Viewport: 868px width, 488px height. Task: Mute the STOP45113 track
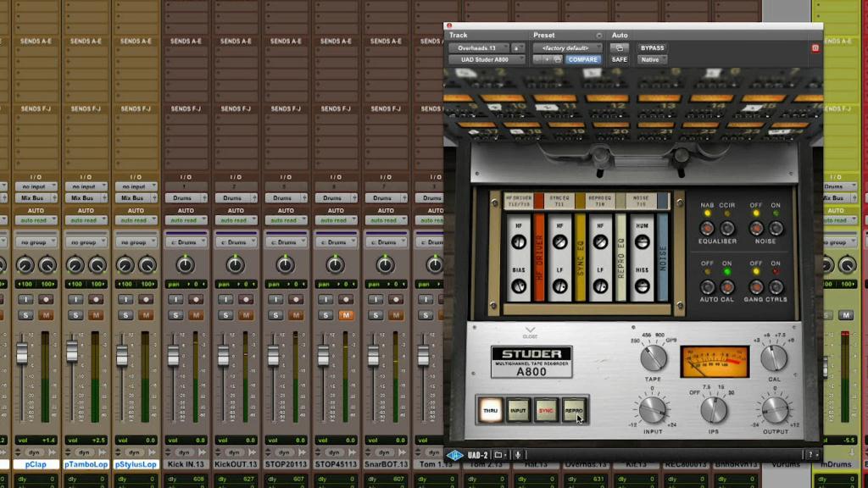[346, 315]
